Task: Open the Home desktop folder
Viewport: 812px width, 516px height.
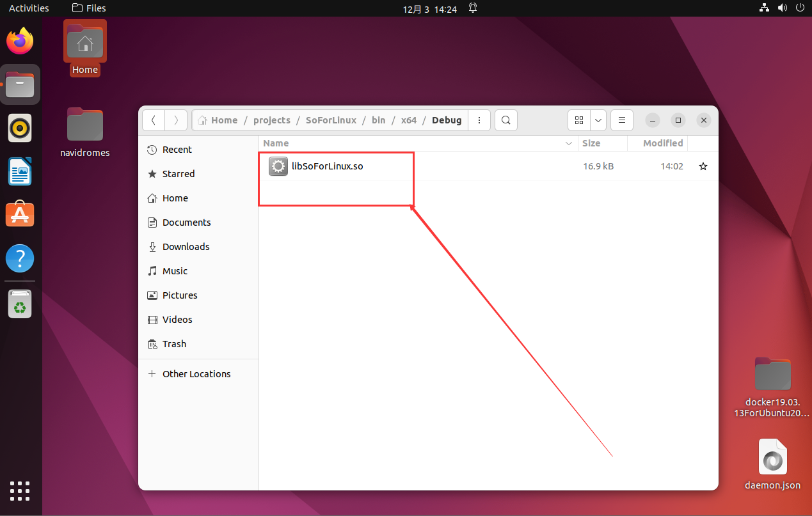Action: tap(84, 49)
